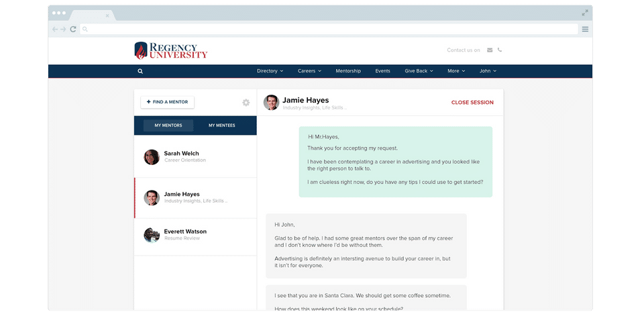Image resolution: width=644 pixels, height=318 pixels.
Task: Click the fullscreen expand arrows icon
Action: click(585, 13)
